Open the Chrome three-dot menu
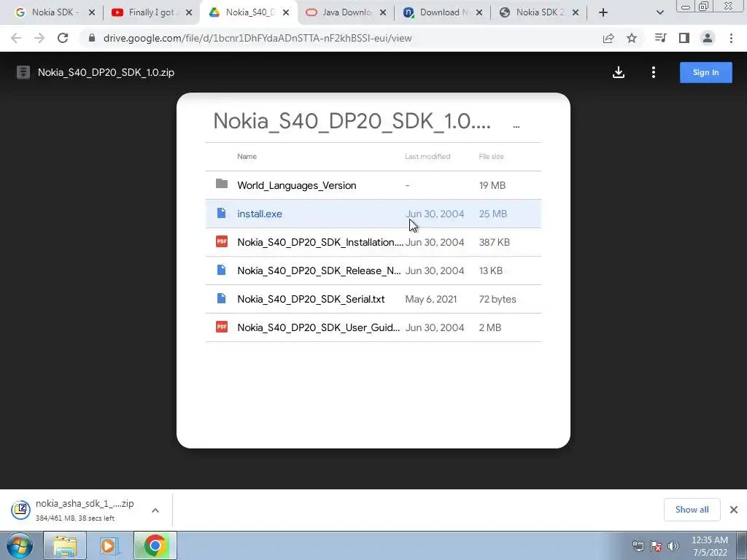 click(731, 38)
